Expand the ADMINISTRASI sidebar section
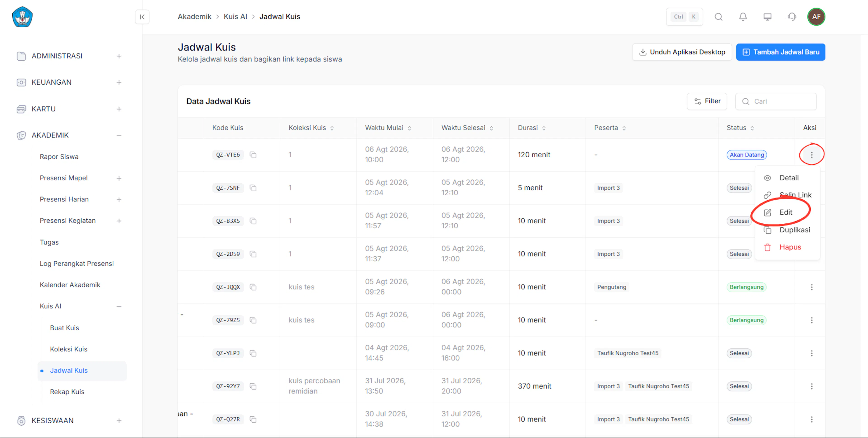 point(119,56)
